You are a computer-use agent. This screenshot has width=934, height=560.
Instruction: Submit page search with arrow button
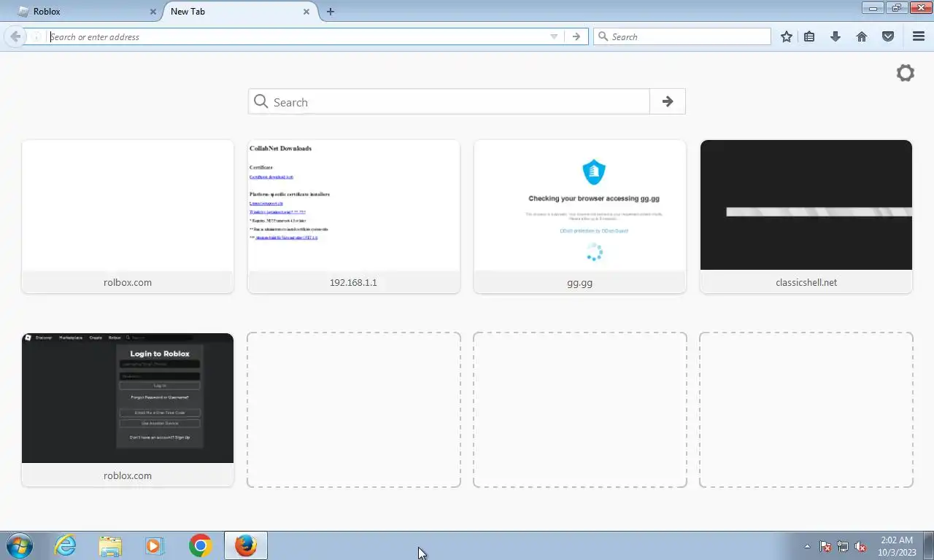(668, 101)
